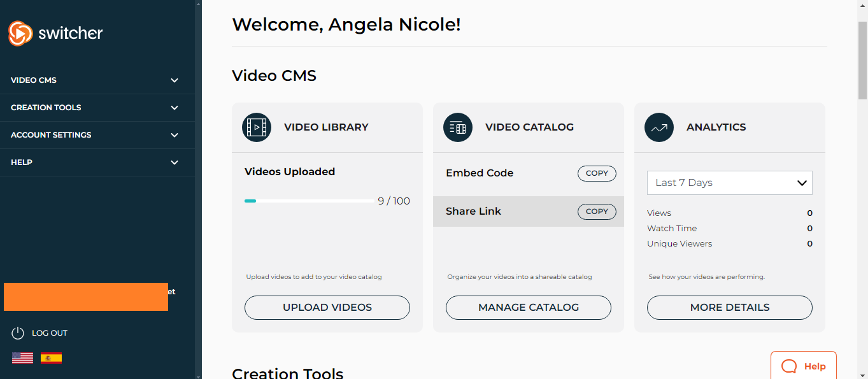Switch language with the Spain flag icon
Viewport: 868px width, 379px height.
click(51, 358)
